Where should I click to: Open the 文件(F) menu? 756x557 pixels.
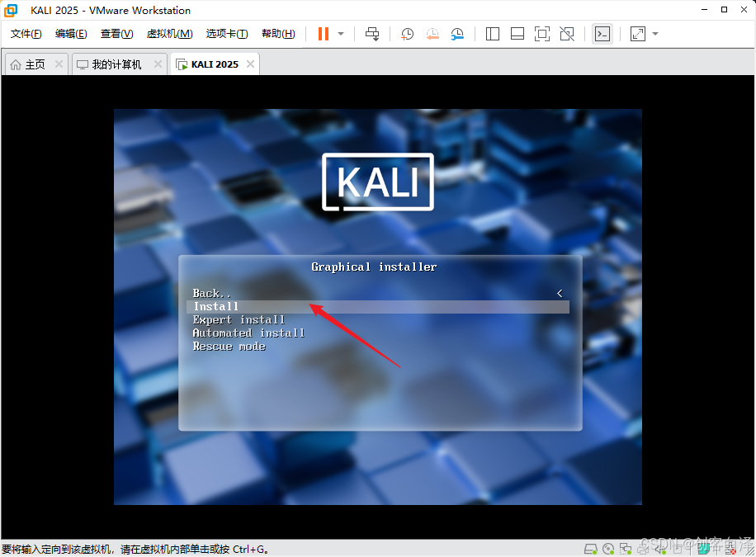point(26,34)
